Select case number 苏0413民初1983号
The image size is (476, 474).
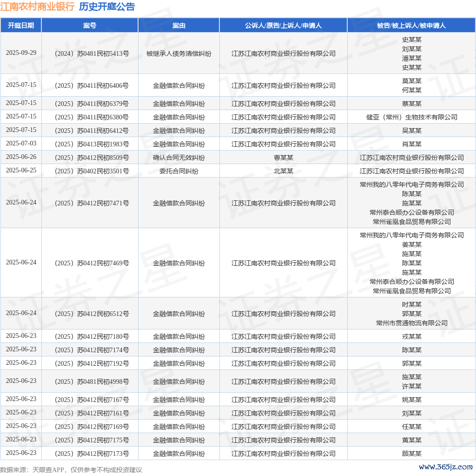coord(92,144)
